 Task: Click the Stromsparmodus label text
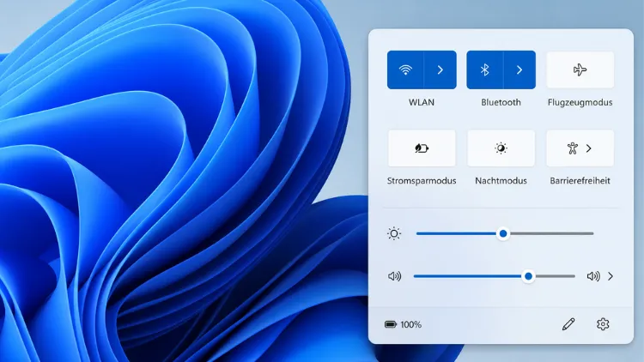point(422,181)
